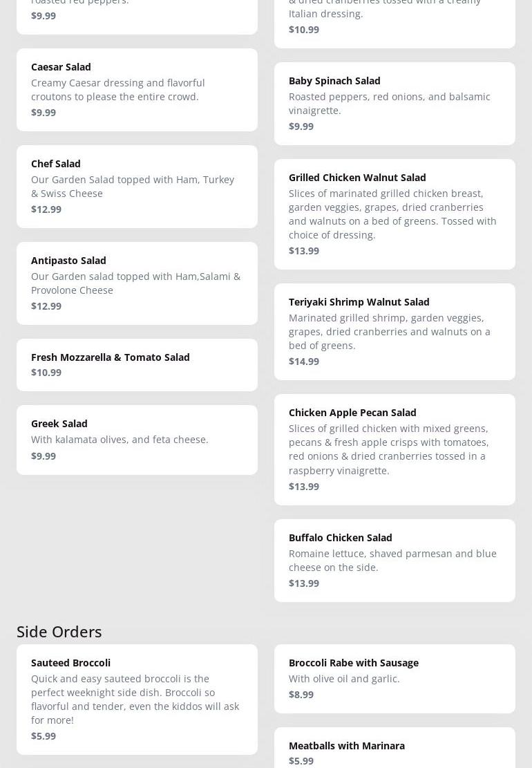532x768 pixels.
Task: Choose the Grilled Chicken Walnut Salad
Action: (395, 214)
